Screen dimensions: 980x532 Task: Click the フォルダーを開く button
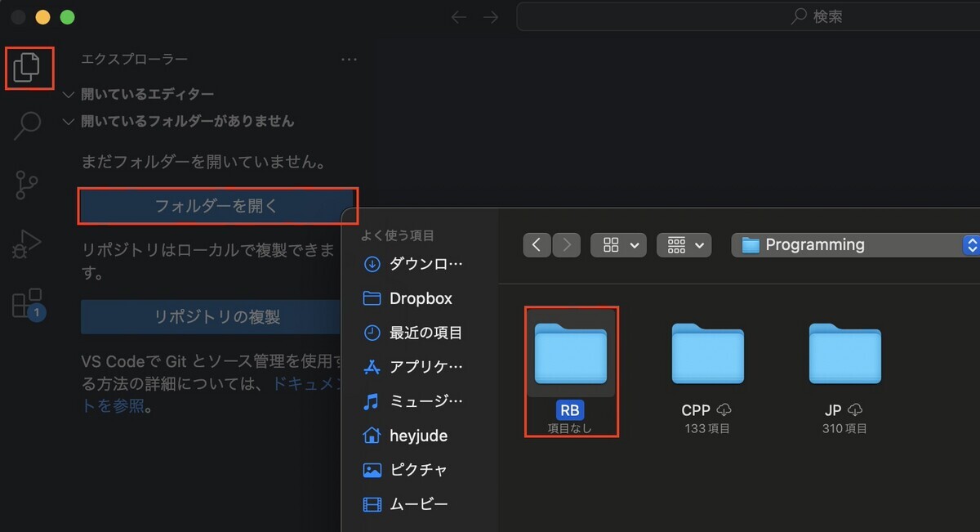point(217,207)
